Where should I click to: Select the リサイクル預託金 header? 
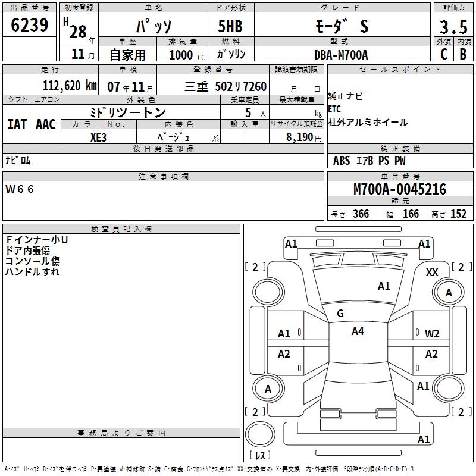tap(296, 124)
